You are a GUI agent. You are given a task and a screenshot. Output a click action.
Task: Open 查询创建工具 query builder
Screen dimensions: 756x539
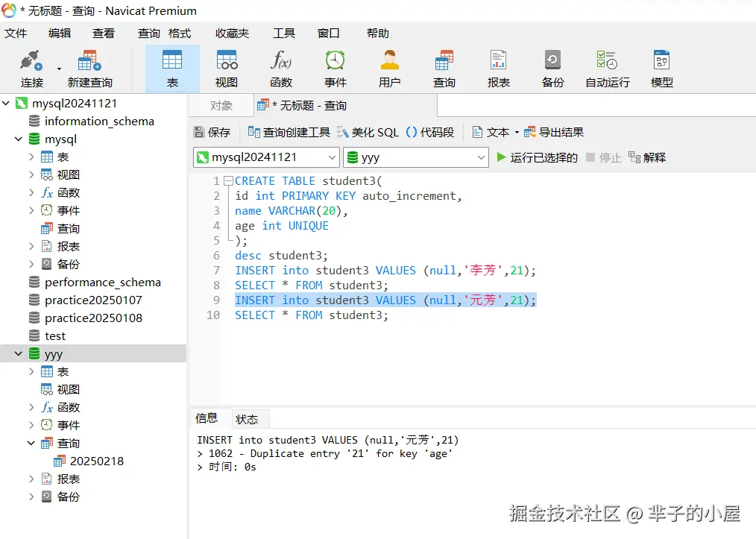click(289, 132)
